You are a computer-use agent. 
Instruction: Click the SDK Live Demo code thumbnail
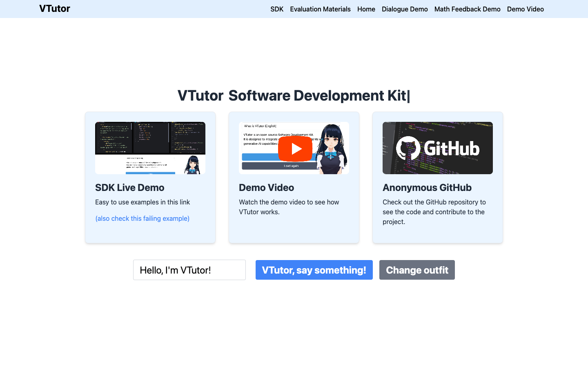tap(150, 148)
